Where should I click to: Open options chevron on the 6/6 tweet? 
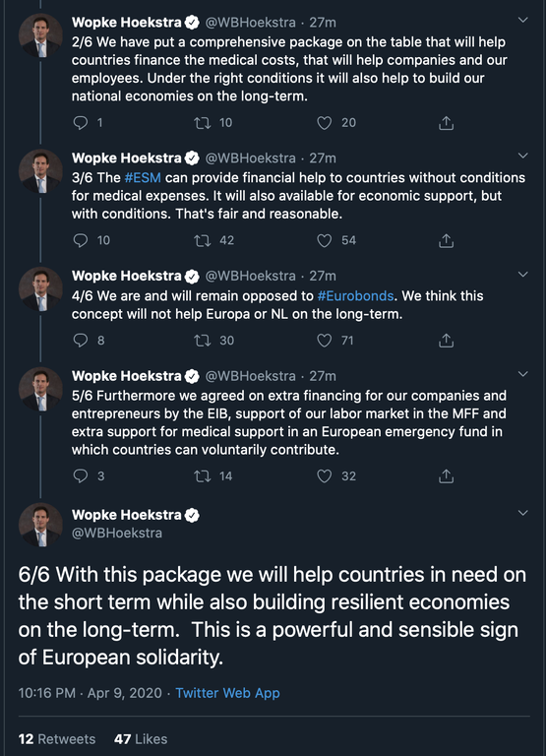coord(522,513)
